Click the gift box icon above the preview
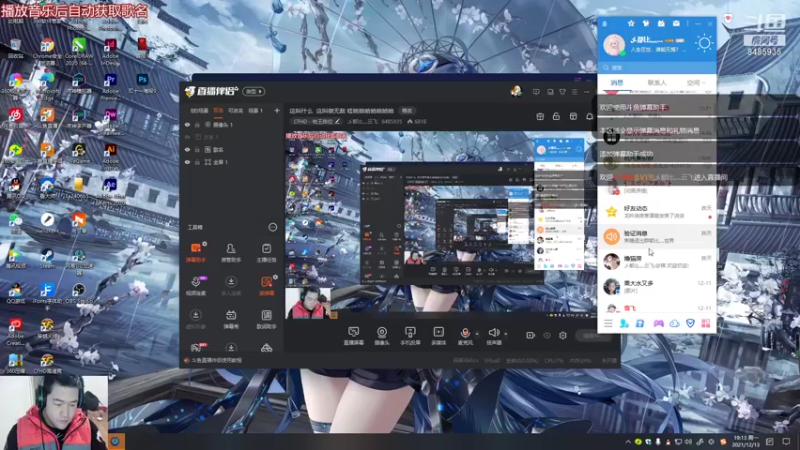This screenshot has height=450, width=800. (x=540, y=116)
